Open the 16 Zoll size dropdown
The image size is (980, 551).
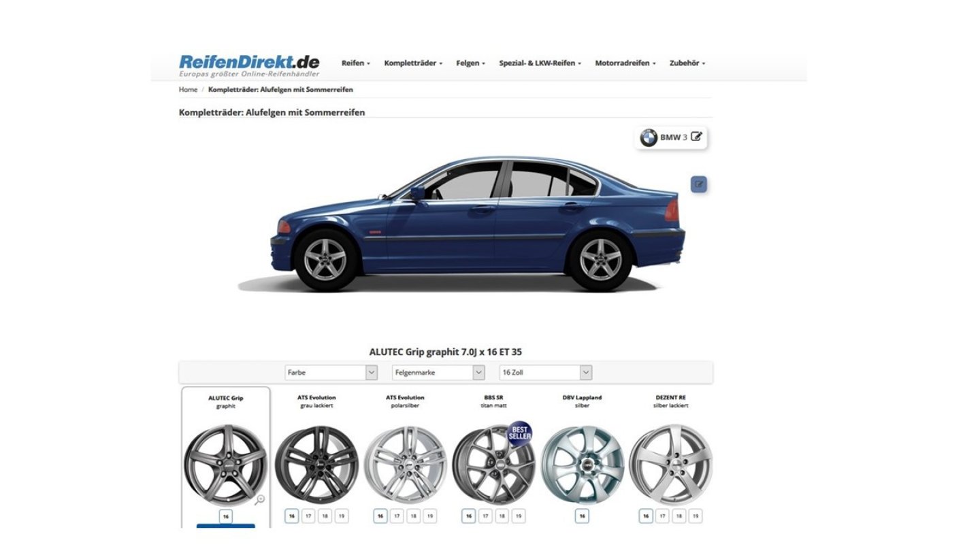(x=544, y=372)
